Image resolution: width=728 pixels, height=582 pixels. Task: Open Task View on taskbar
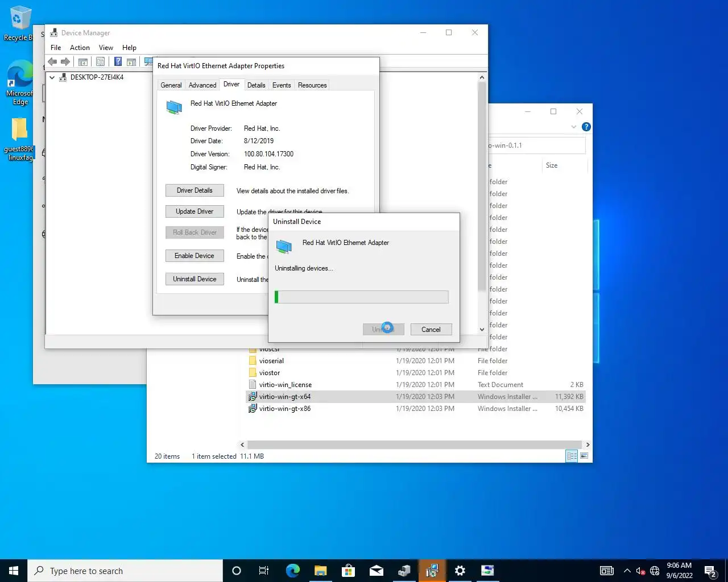click(264, 571)
